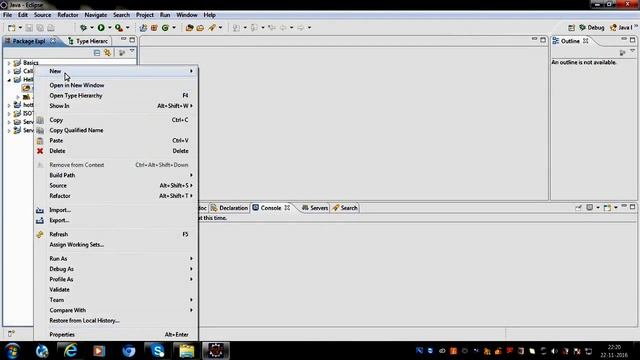Viewport: 640px width, 360px height.
Task: Click the New Java Package toolbar icon
Action: point(154,28)
